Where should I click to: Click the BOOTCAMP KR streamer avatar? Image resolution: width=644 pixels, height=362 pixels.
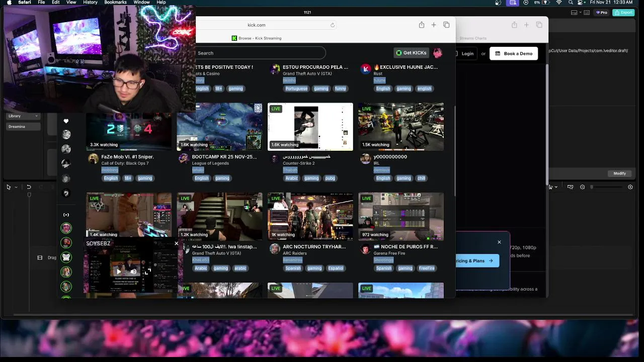[x=184, y=159]
